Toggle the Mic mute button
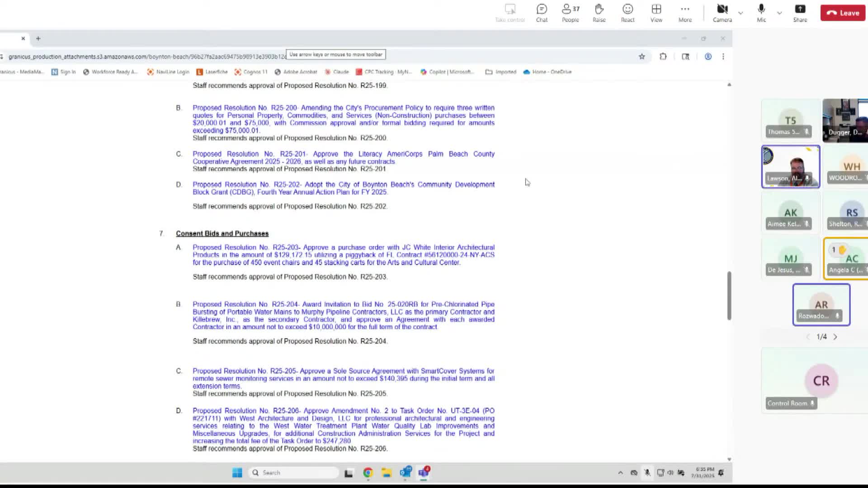 (761, 13)
